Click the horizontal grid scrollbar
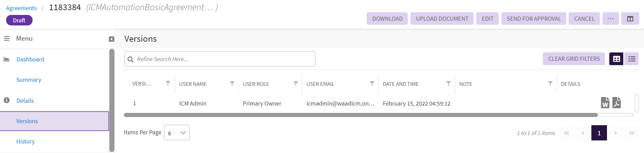 [x=361, y=115]
